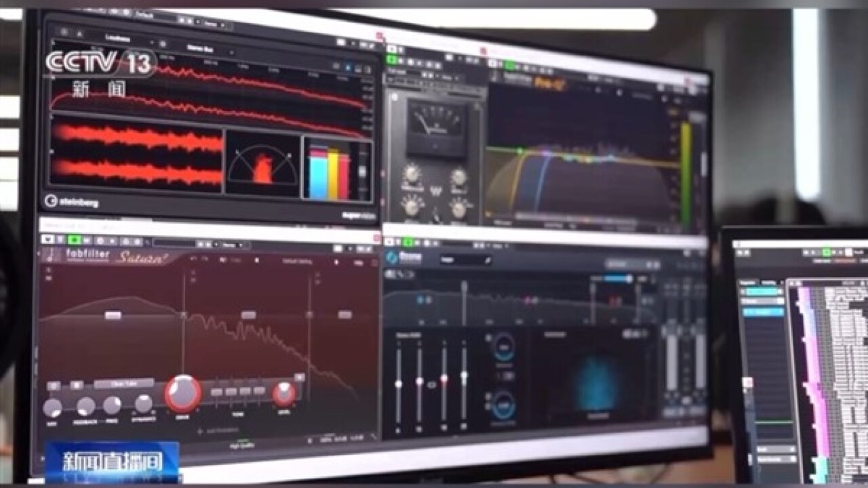Toggle the green activate button above Saturn
This screenshot has width=868, height=488.
point(73,240)
